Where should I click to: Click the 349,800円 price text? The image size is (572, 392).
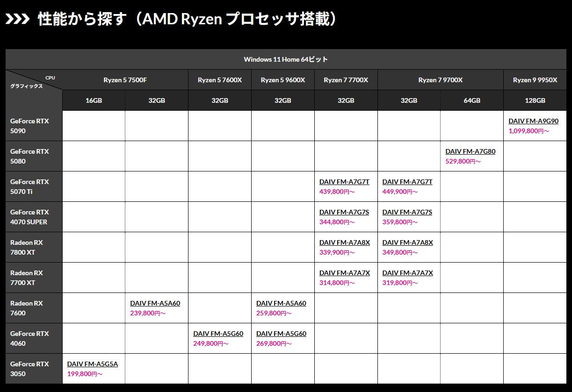click(x=400, y=253)
